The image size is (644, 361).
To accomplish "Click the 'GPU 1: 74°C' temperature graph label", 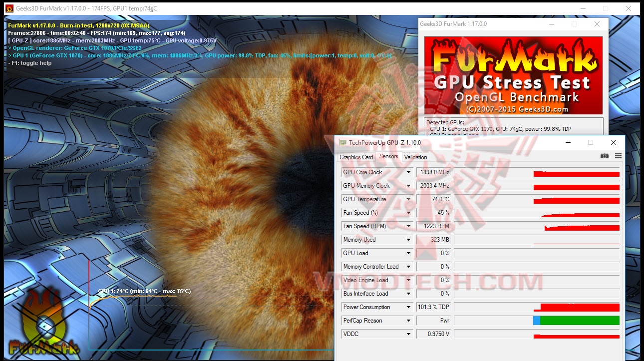I will click(x=144, y=291).
